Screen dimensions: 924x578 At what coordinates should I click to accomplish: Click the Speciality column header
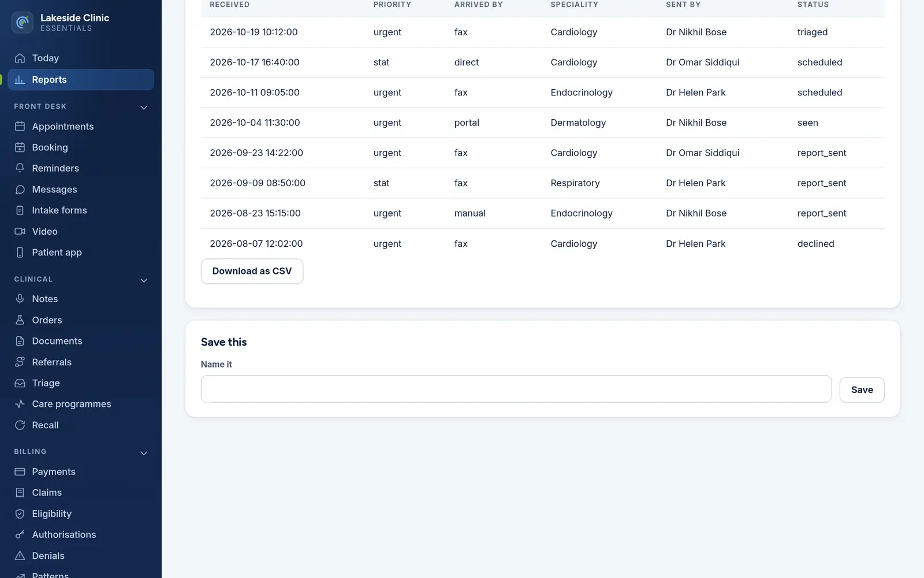[x=574, y=5]
